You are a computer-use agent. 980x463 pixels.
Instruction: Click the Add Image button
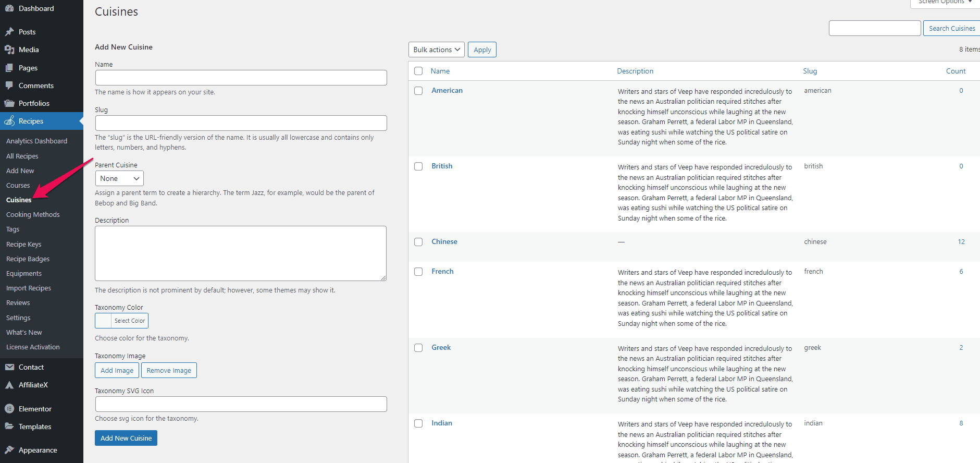pyautogui.click(x=117, y=370)
